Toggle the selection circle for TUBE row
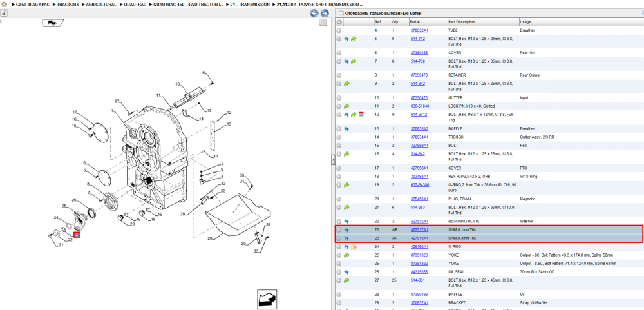 (x=339, y=30)
